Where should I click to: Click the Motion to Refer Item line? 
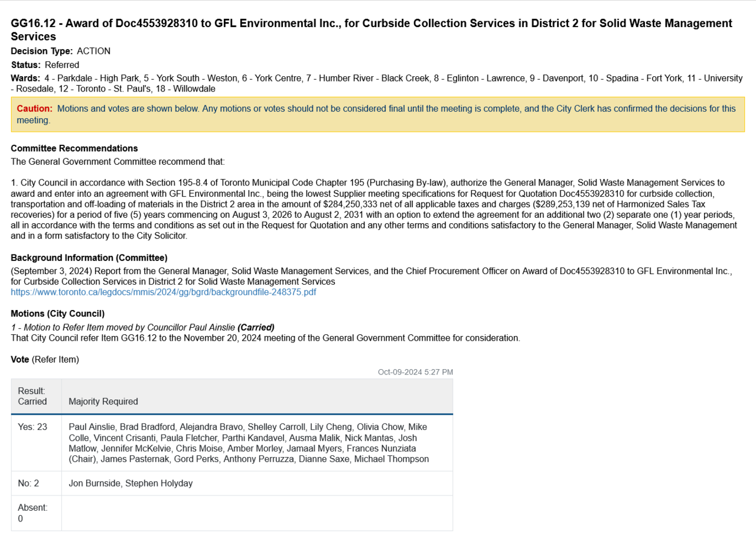(142, 327)
